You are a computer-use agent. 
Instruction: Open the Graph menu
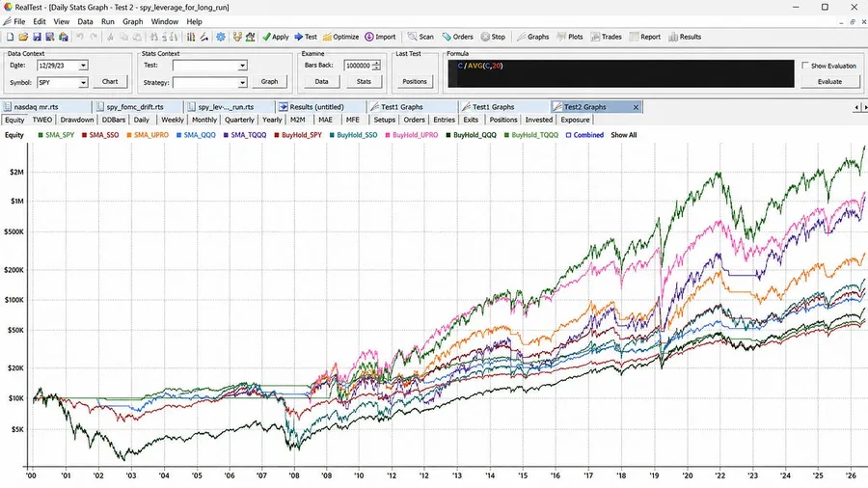click(x=132, y=21)
